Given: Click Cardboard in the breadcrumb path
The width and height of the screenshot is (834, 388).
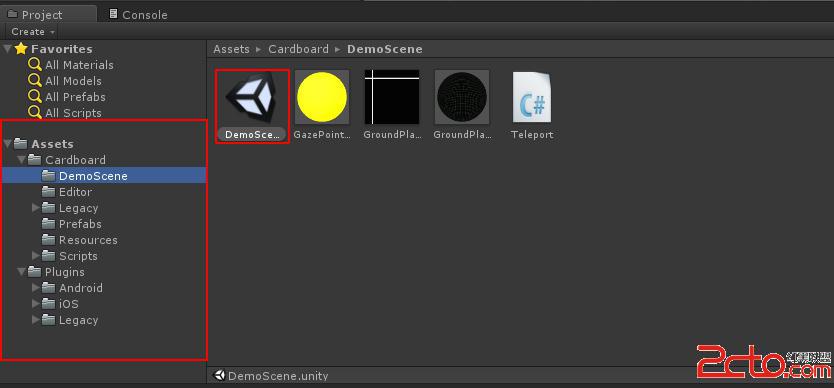Looking at the screenshot, I should point(298,49).
